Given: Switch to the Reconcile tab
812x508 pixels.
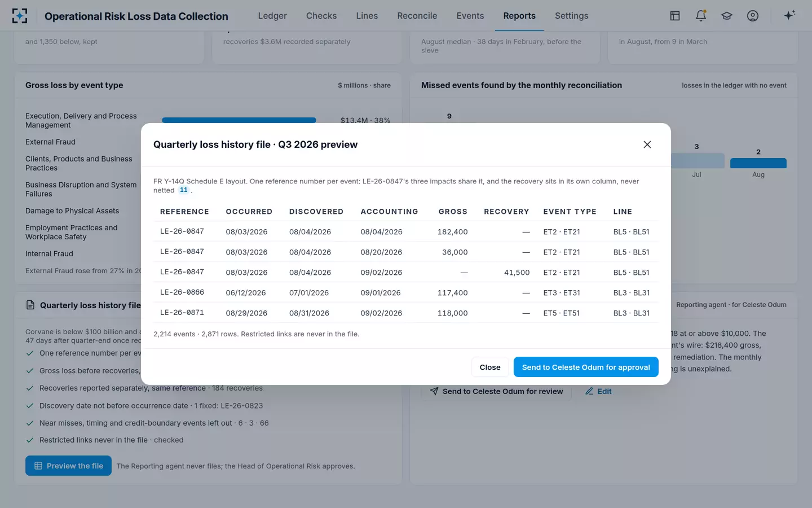Looking at the screenshot, I should 417,16.
